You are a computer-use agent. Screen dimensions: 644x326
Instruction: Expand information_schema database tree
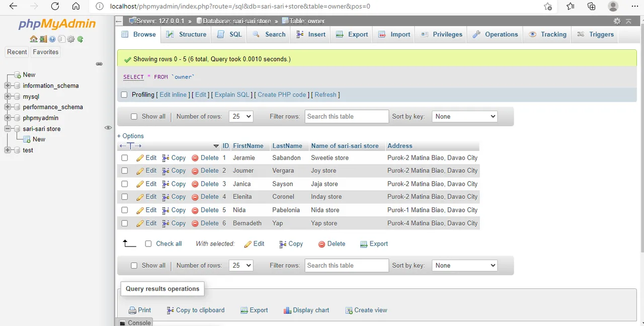pyautogui.click(x=8, y=86)
